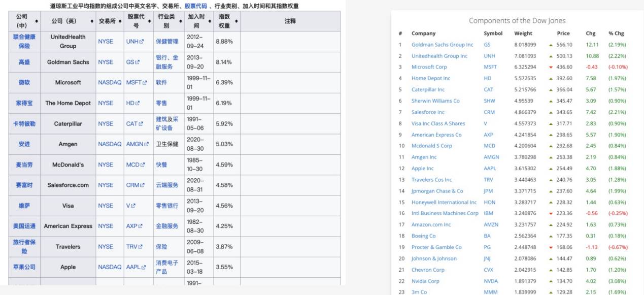This screenshot has width=644, height=295.
Task: Sort by 加入时间 using header arrows
Action: click(209, 21)
